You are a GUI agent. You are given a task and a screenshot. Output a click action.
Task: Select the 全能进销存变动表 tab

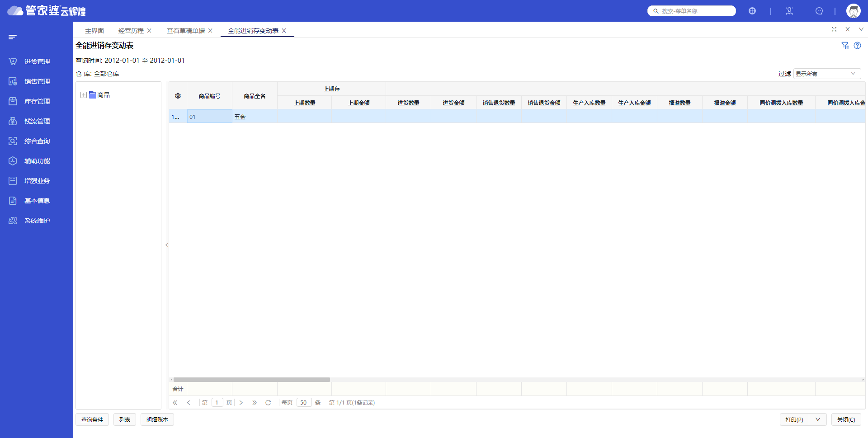click(253, 31)
